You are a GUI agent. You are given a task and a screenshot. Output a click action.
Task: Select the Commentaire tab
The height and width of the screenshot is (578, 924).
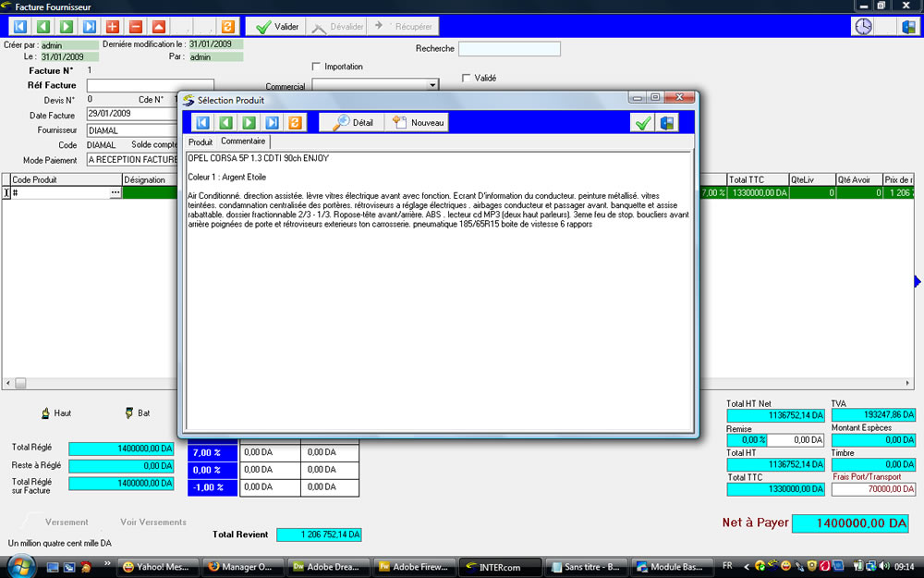point(243,141)
